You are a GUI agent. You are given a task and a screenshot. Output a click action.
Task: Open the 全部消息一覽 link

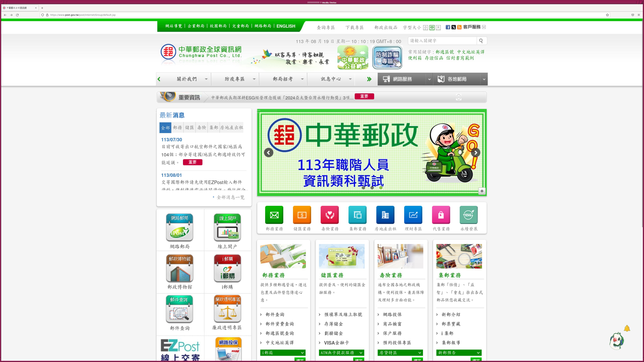tap(230, 197)
